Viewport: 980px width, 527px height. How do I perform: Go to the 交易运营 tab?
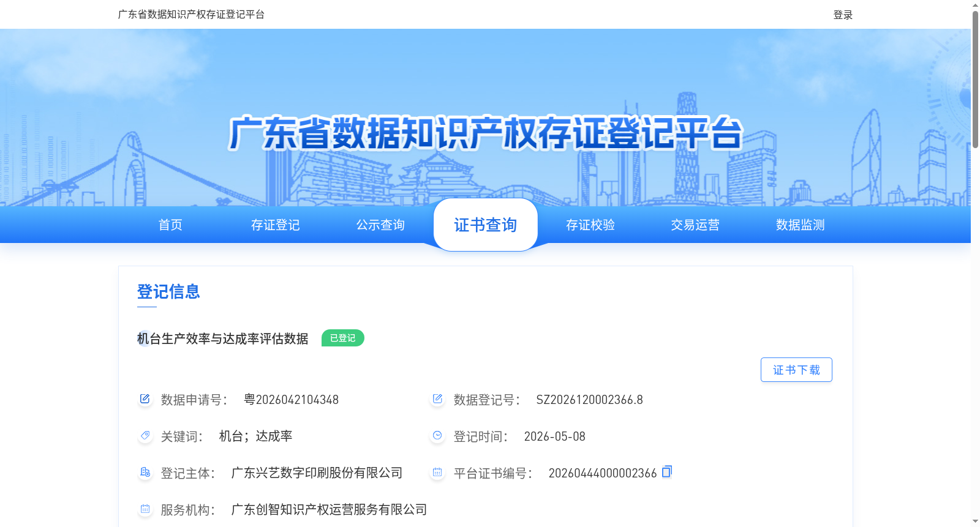tap(695, 225)
